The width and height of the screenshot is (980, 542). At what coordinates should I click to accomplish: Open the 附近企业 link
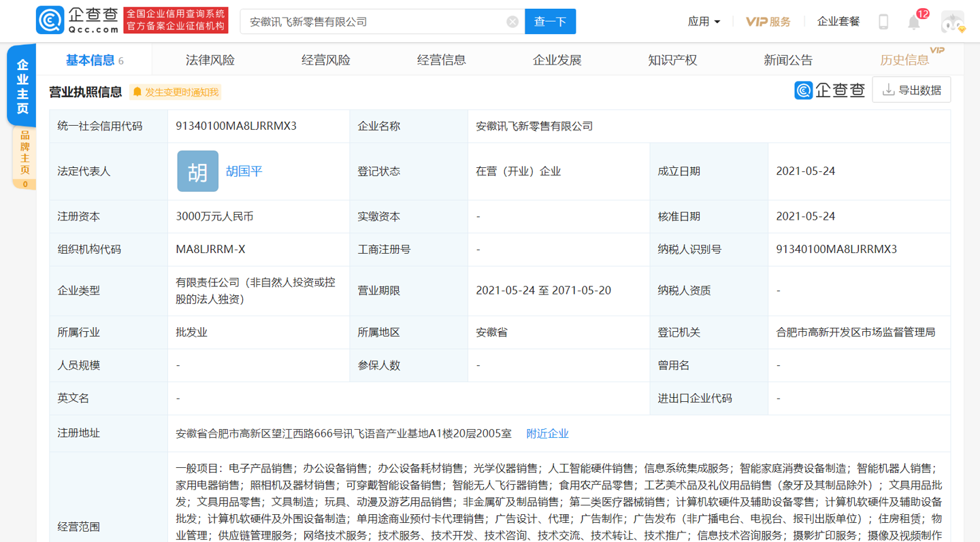tap(546, 433)
